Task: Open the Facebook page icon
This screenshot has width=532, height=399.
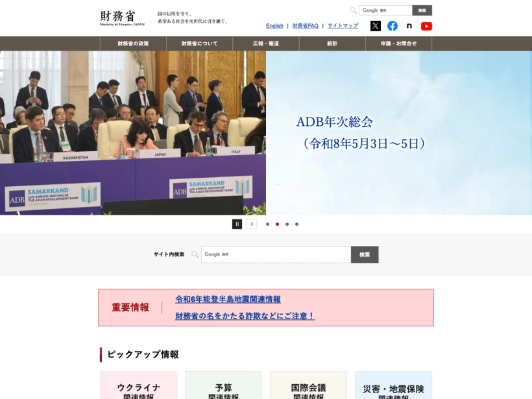Action: (393, 26)
